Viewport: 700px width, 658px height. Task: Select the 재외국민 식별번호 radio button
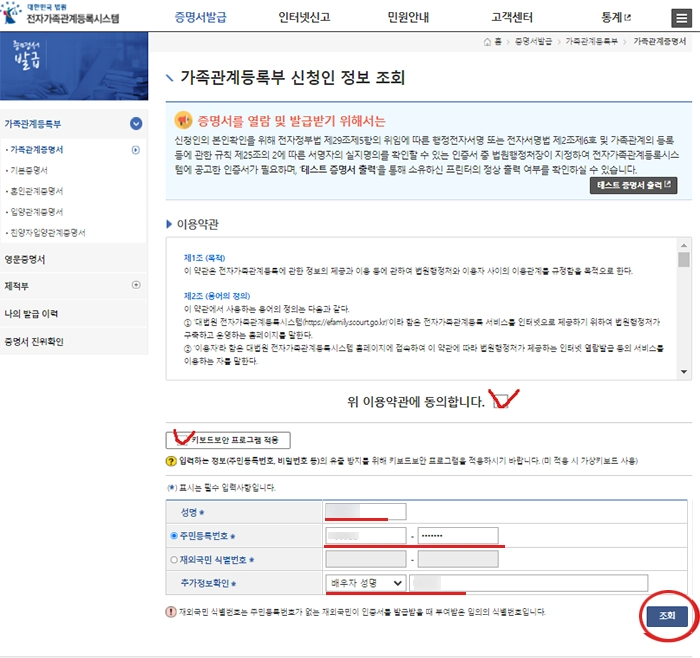174,559
